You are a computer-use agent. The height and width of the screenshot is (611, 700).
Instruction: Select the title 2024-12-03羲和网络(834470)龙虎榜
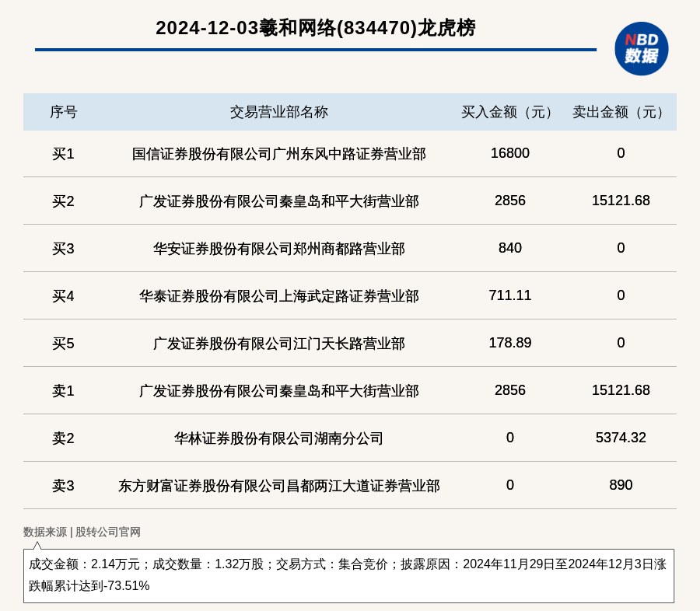[x=316, y=28]
